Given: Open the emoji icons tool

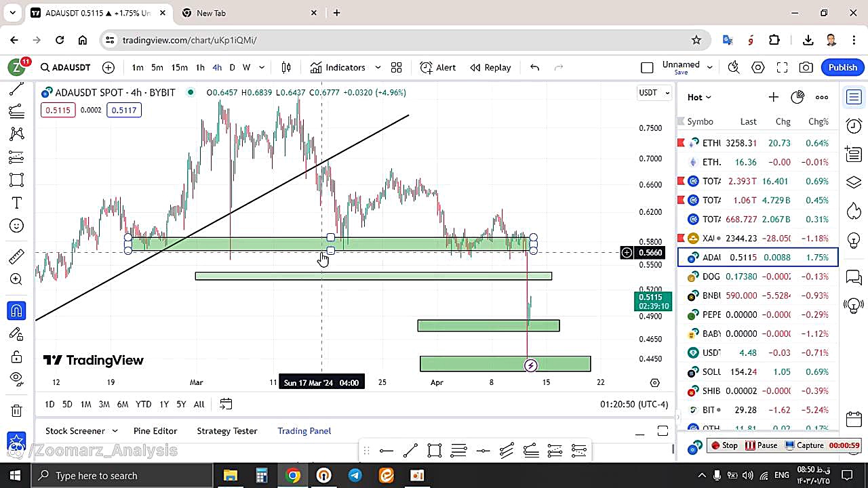Looking at the screenshot, I should click(17, 226).
